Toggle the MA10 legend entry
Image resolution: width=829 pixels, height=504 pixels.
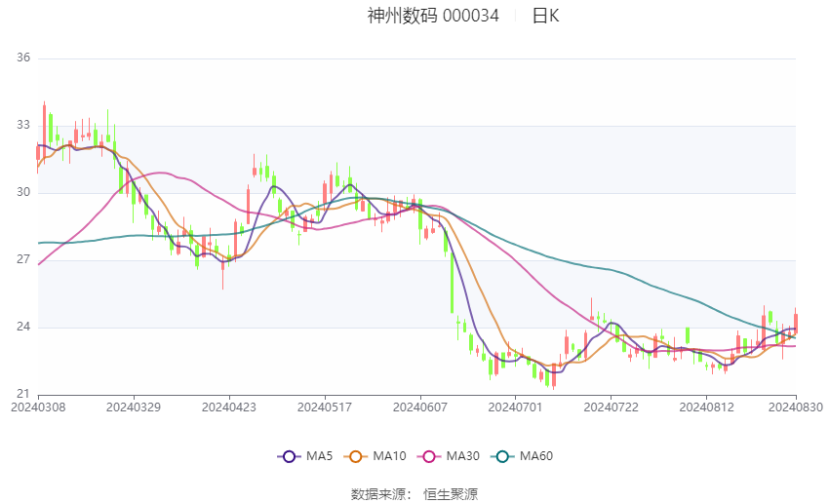coord(375,456)
